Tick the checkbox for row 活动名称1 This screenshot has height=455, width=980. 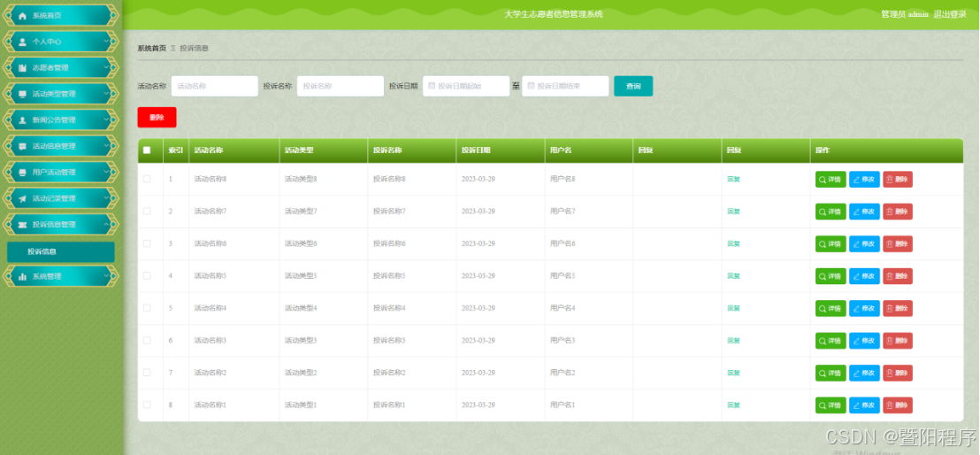pos(147,405)
